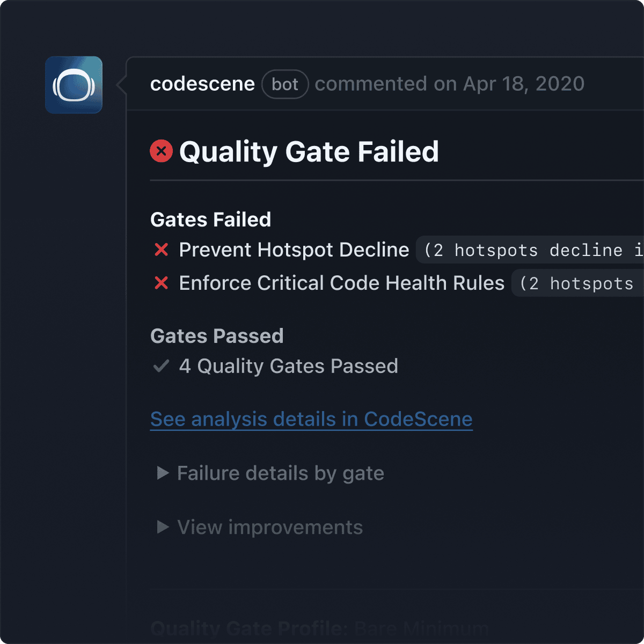Click red X beside Enforce Critical Code Health

162,283
